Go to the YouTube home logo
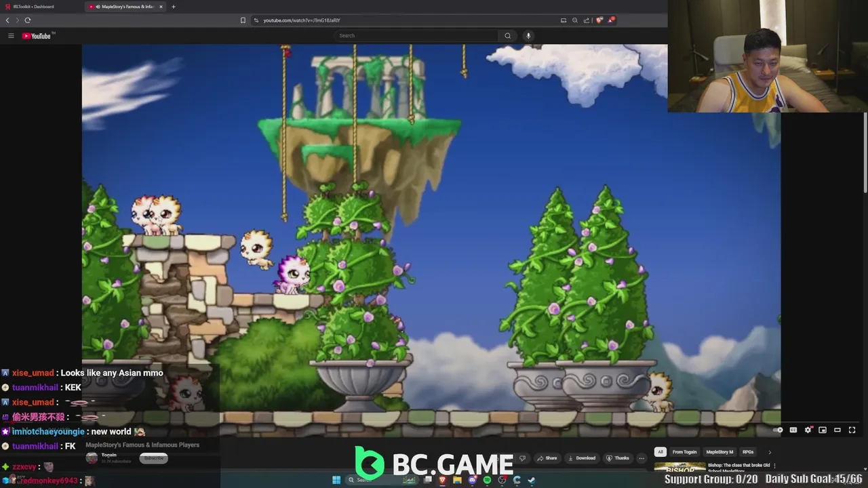 click(37, 36)
